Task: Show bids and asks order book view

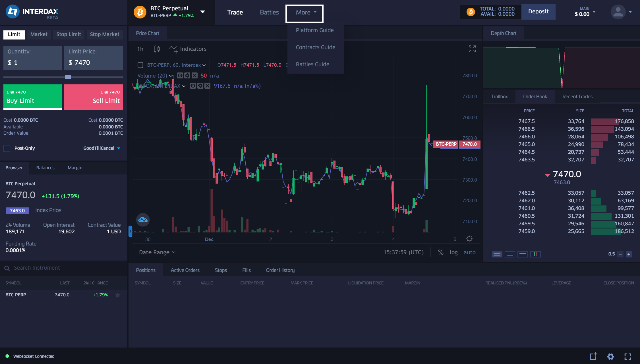Action: click(497, 254)
